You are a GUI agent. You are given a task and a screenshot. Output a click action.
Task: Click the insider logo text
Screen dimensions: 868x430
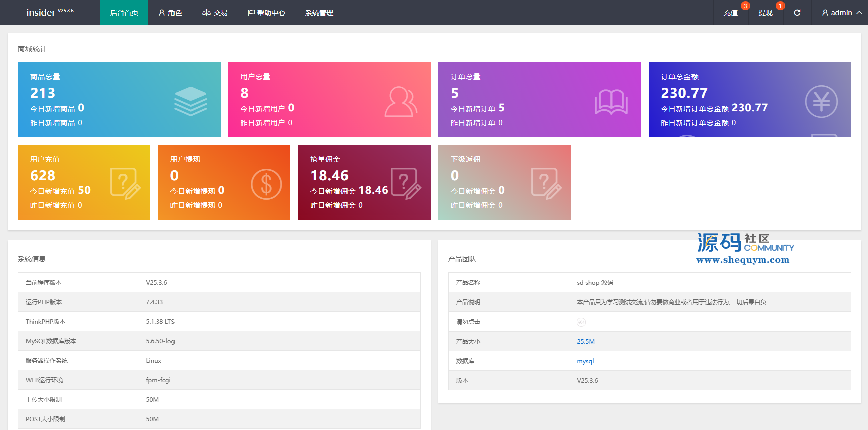pos(41,13)
